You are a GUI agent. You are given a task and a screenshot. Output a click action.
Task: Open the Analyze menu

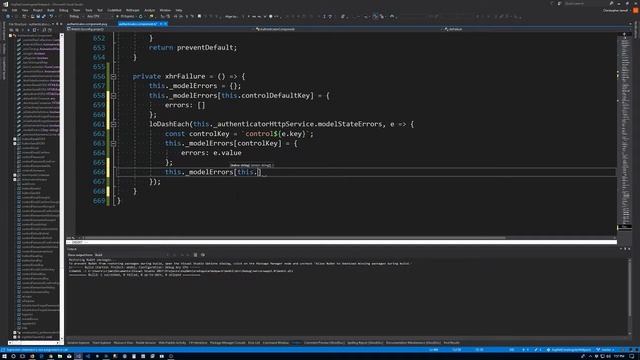150,10
